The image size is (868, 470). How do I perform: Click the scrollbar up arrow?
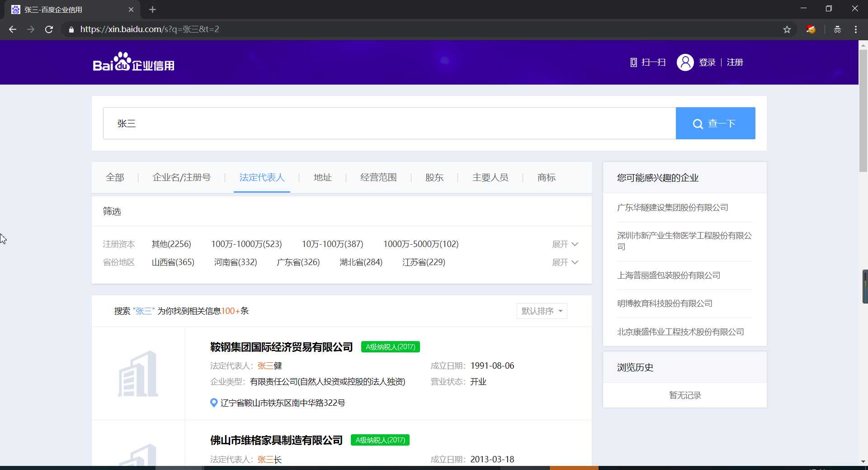tap(863, 45)
